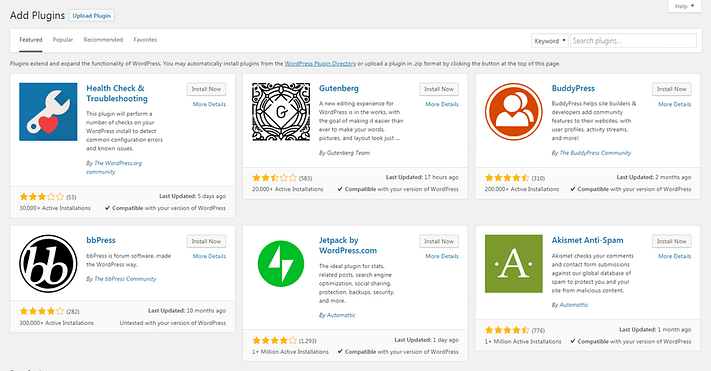Install the Gutenberg plugin now
Viewport: 711px width, 371px height.
[x=439, y=89]
